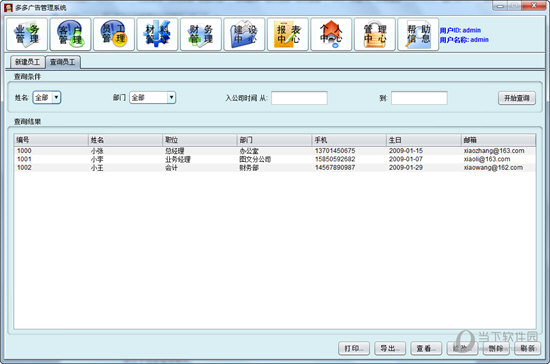
Task: Click the 导出 button
Action: (390, 348)
